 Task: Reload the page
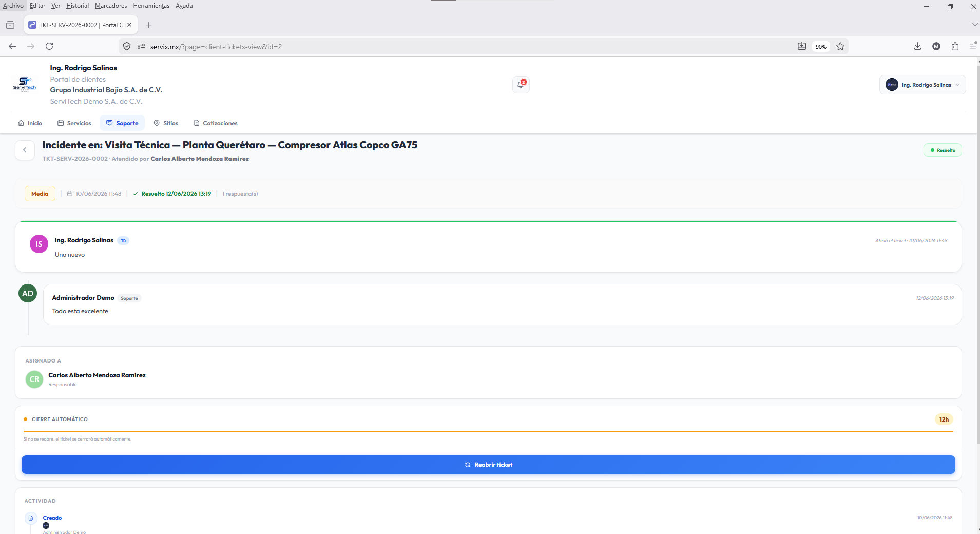[x=49, y=46]
